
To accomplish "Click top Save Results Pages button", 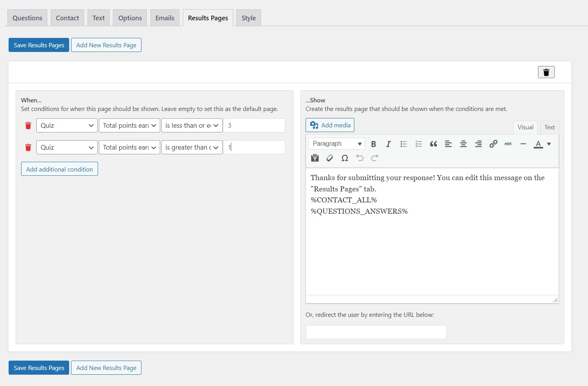I will point(39,45).
